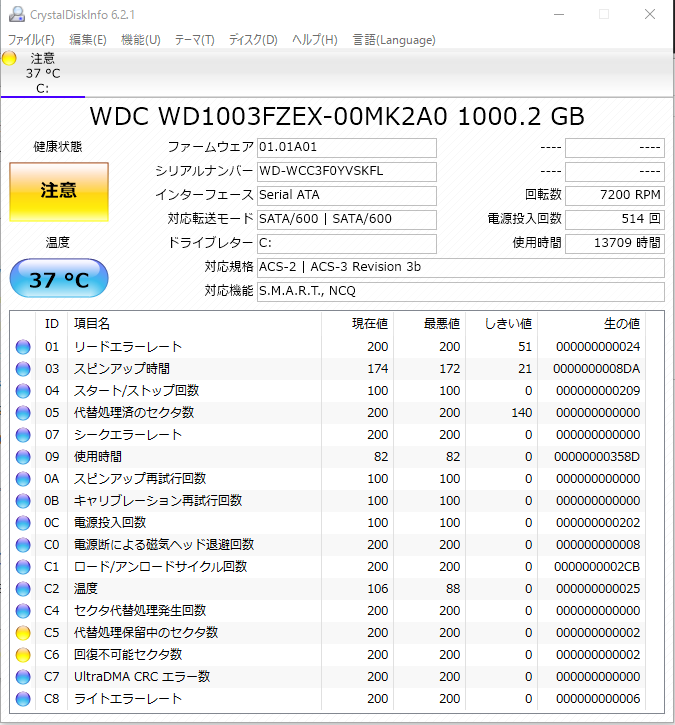Click the firmware field 01.01A01

coord(347,147)
